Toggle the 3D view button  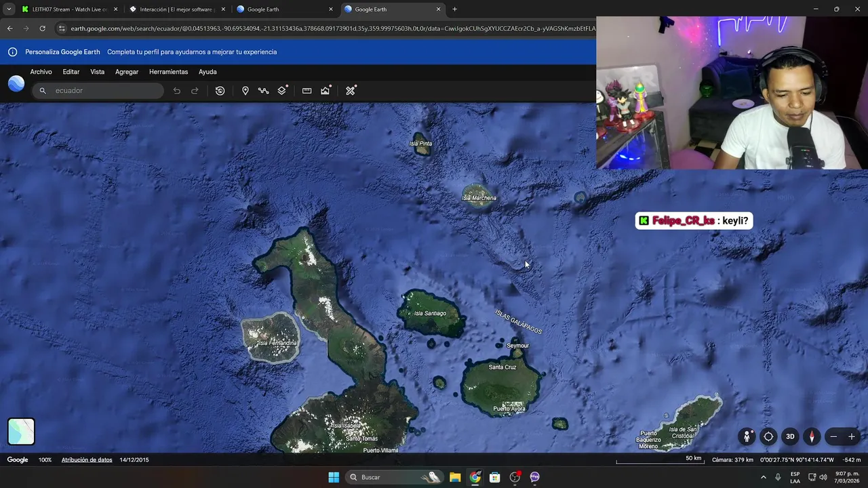pos(790,436)
